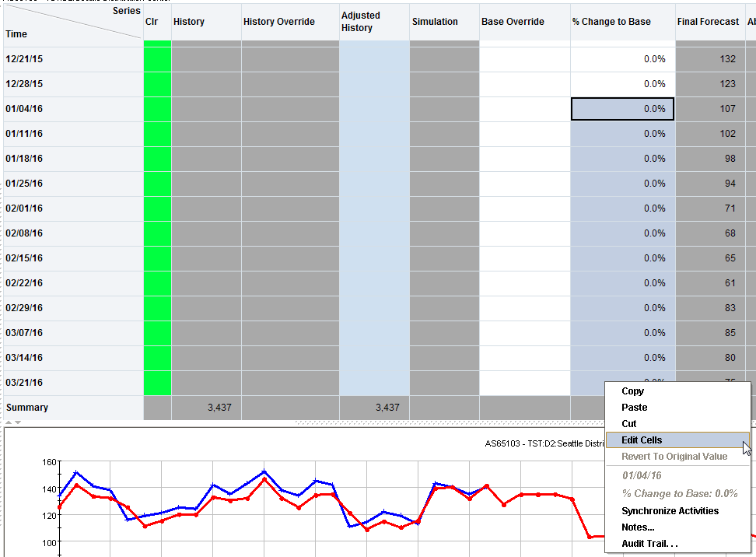Click Final Forecast value 98
The width and height of the screenshot is (756, 557).
coord(710,159)
